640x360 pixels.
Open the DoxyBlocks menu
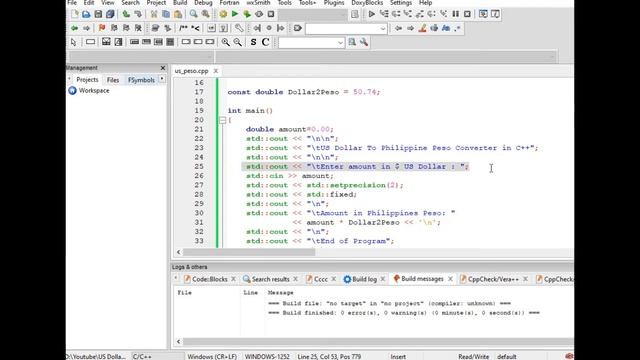pos(367,3)
